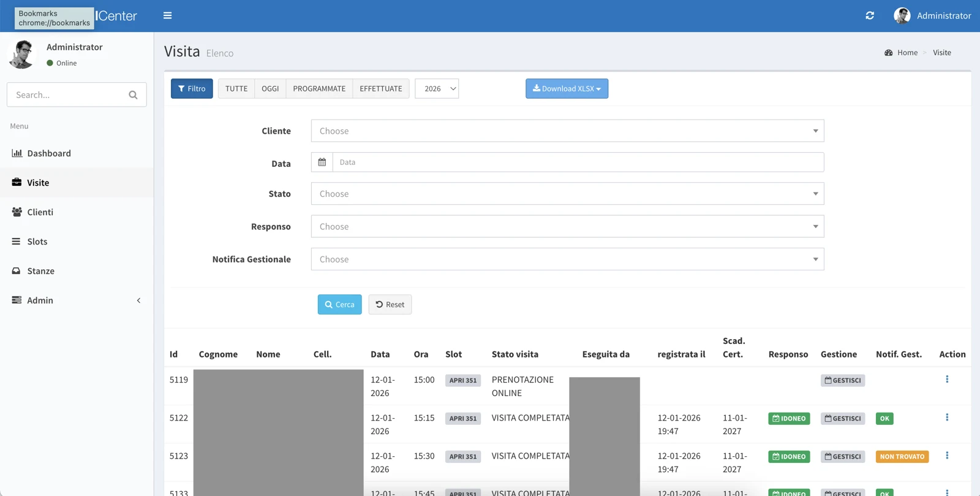The width and height of the screenshot is (980, 496).
Task: Click the Stato visita column header
Action: coord(515,354)
